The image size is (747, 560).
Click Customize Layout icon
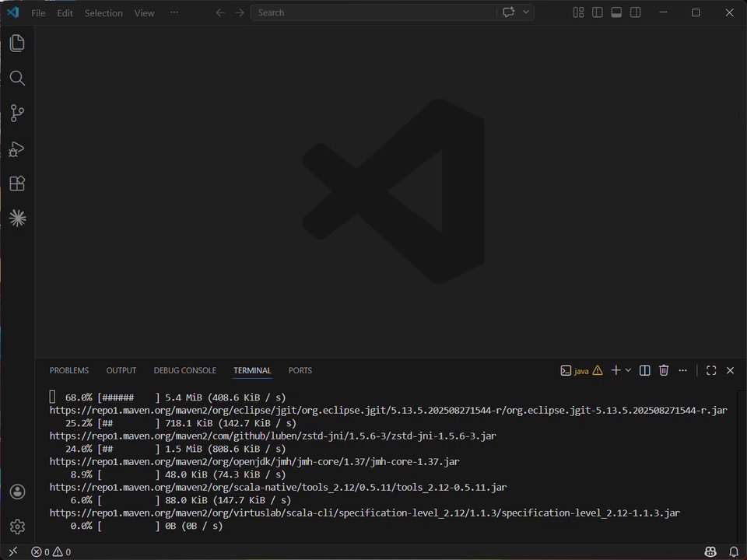[578, 13]
